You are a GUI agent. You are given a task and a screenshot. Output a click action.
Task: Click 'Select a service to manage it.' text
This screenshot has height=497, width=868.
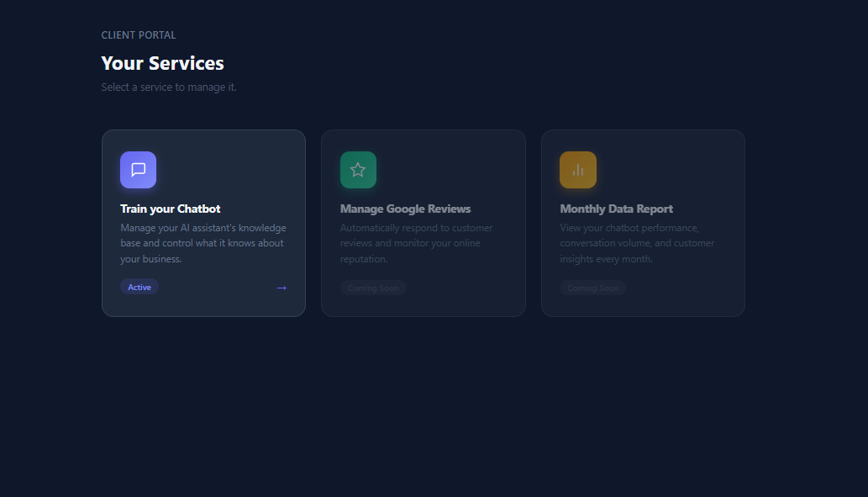pos(169,87)
